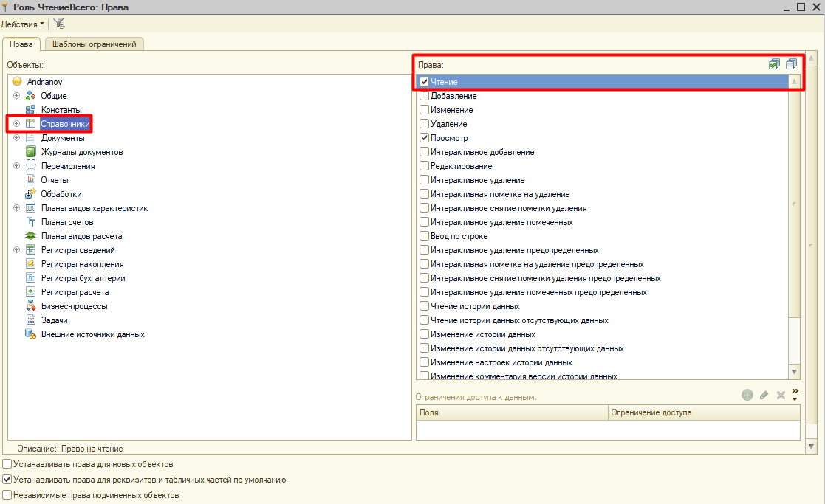The image size is (825, 504).
Task: Expand the Регистры сведений tree node
Action: (16, 250)
